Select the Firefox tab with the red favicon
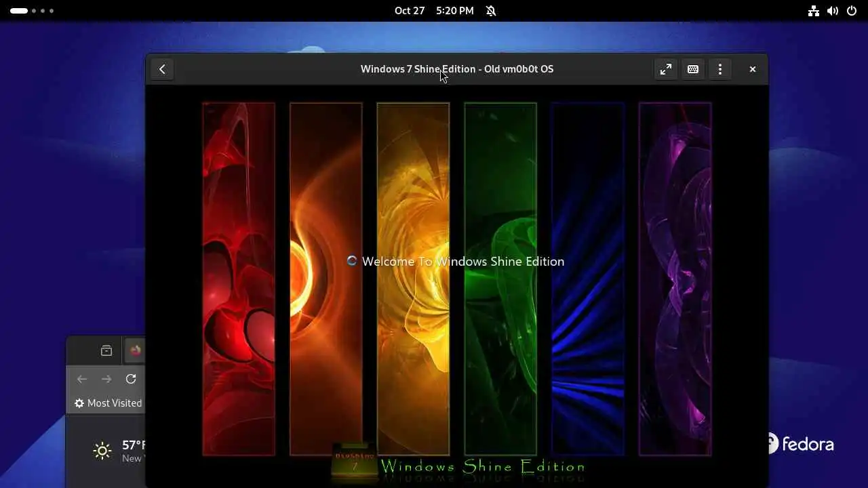Screen dimensions: 868x488 pos(135,350)
